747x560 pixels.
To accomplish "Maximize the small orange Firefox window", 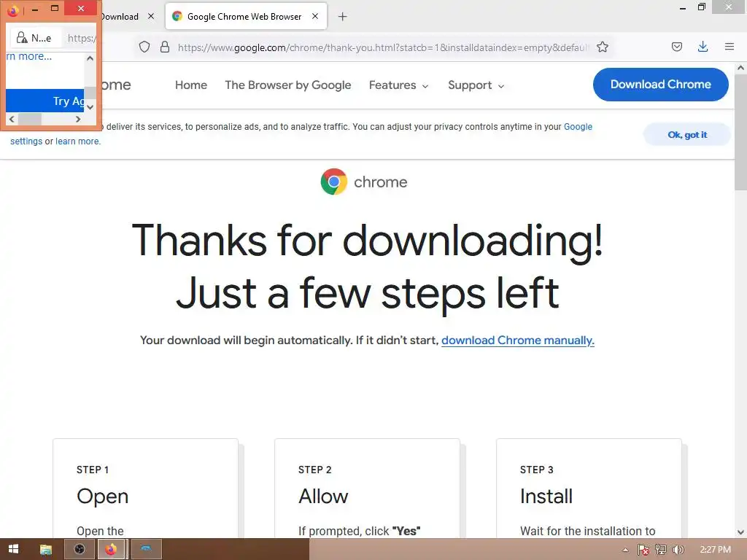I will tap(55, 8).
